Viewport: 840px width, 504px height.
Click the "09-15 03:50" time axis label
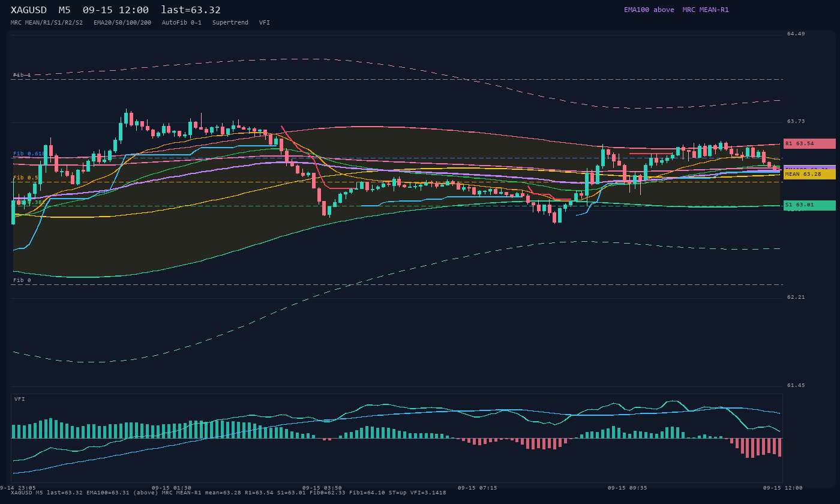coord(322,488)
